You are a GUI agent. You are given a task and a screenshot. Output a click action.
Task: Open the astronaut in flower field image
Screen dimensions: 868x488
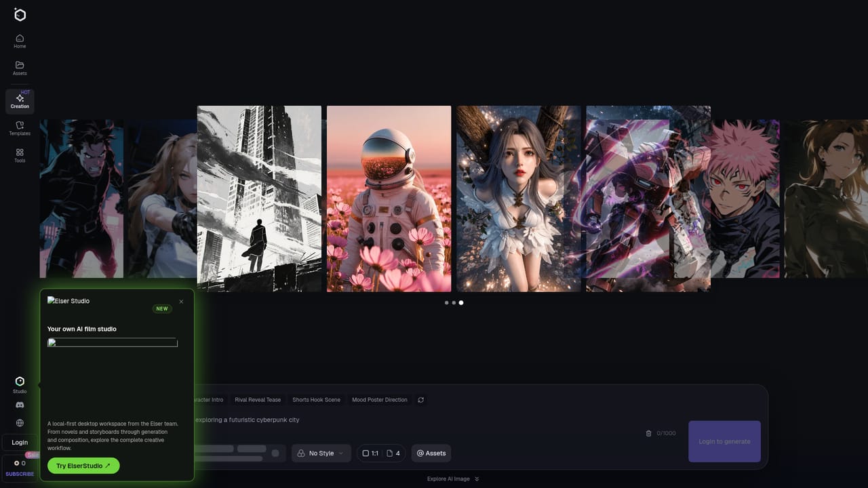tap(389, 199)
